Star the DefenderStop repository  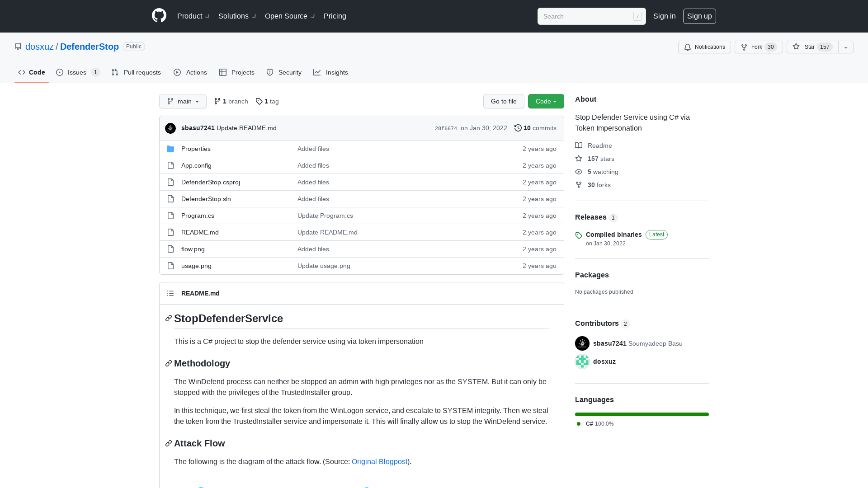pos(812,47)
